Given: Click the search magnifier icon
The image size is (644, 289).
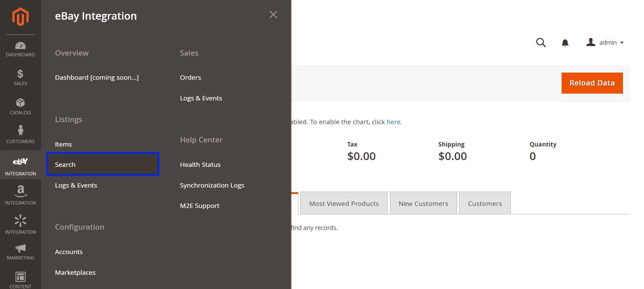Looking at the screenshot, I should (x=541, y=43).
